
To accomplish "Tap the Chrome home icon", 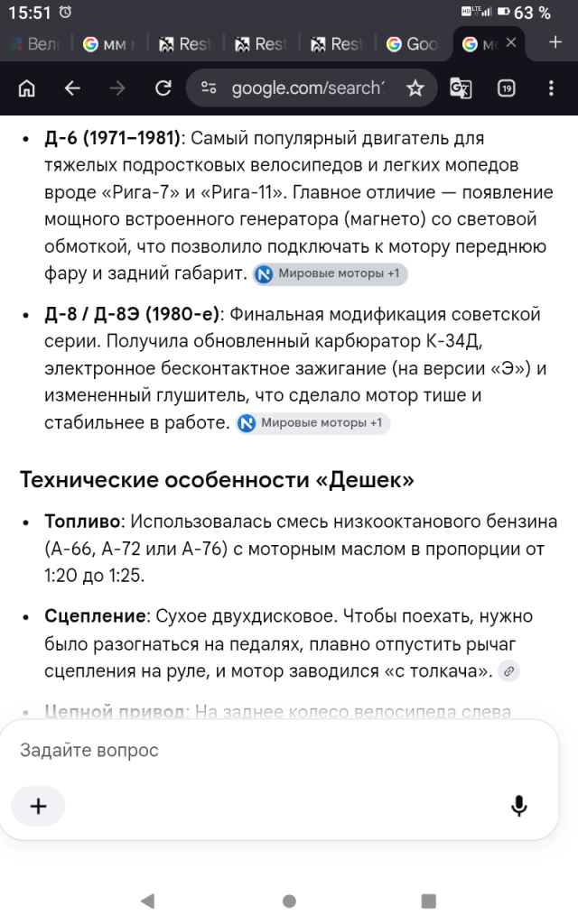I will coord(27,88).
